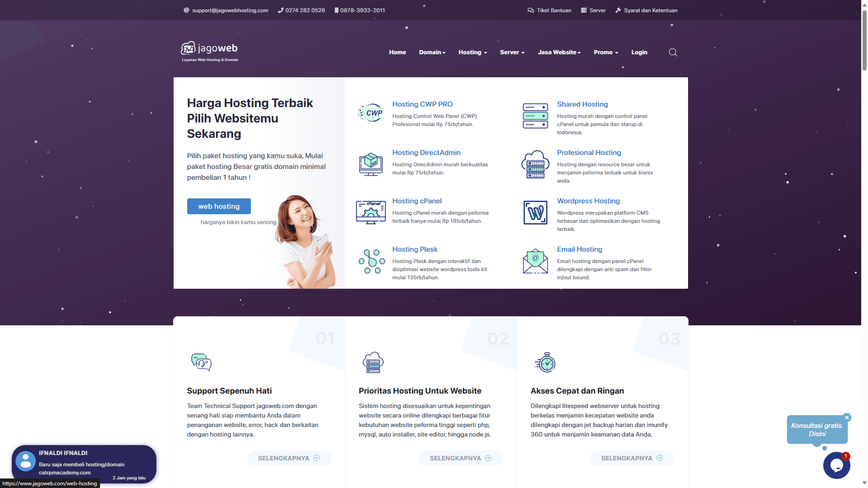Click SELENGKAPNYA under Akses Cepat dan Ringan
The width and height of the screenshot is (868, 488).
pos(632,458)
